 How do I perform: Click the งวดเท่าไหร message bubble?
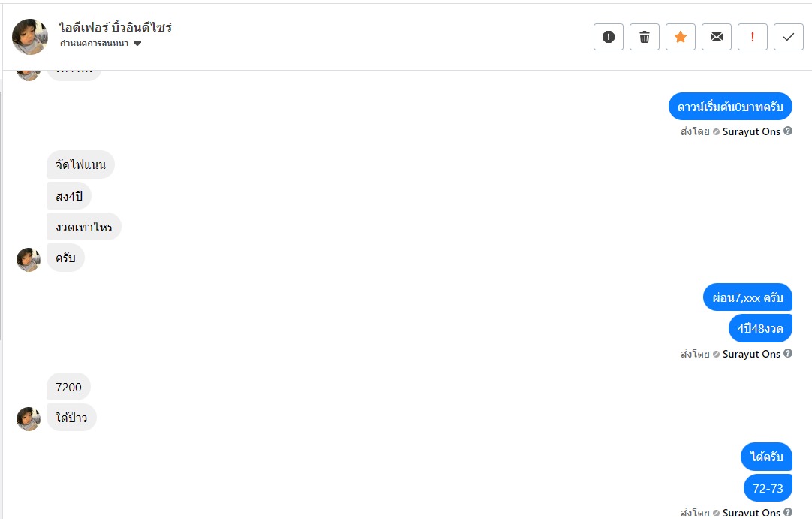pos(84,227)
